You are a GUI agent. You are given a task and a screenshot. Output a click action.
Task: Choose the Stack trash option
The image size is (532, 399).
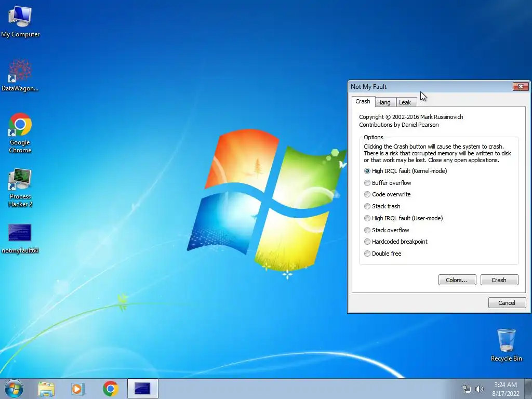pos(382,206)
